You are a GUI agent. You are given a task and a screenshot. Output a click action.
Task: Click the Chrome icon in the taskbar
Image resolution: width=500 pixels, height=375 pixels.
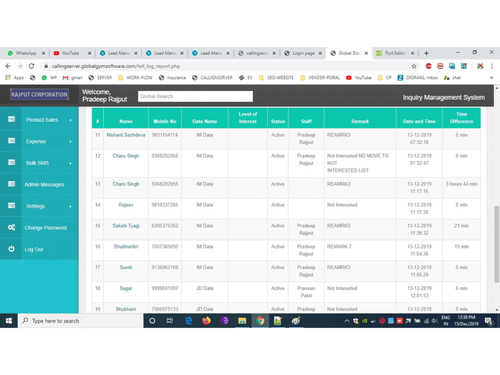click(x=260, y=321)
